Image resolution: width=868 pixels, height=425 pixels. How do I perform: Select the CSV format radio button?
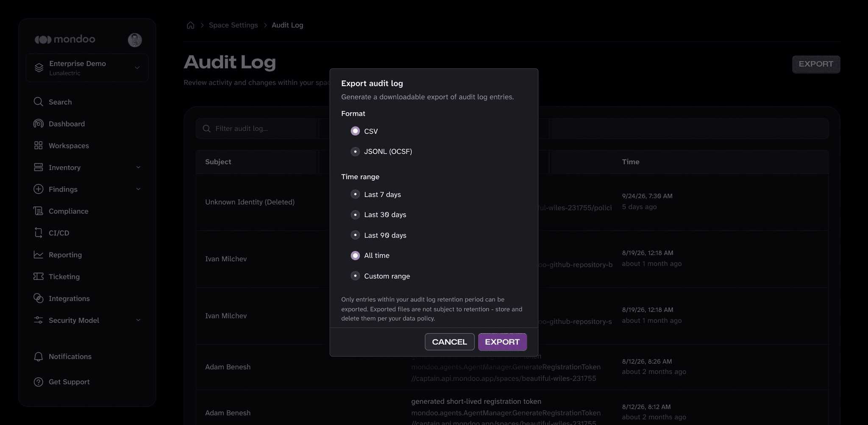coord(355,131)
